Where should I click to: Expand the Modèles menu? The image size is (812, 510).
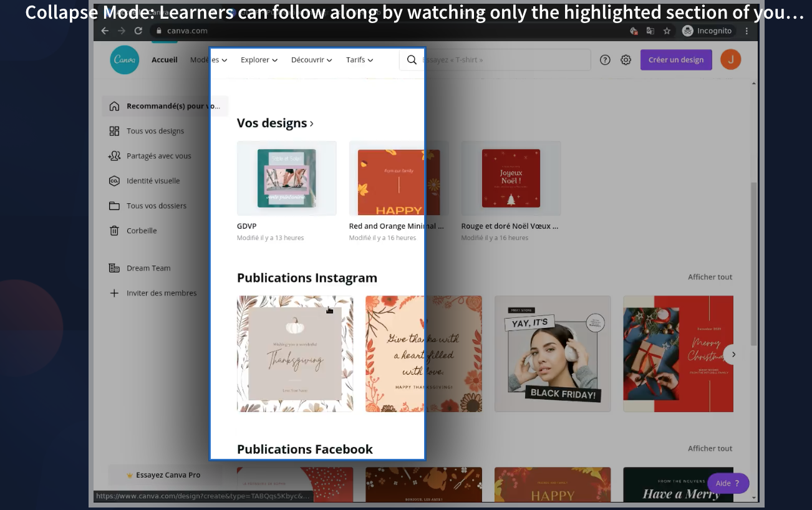(209, 60)
